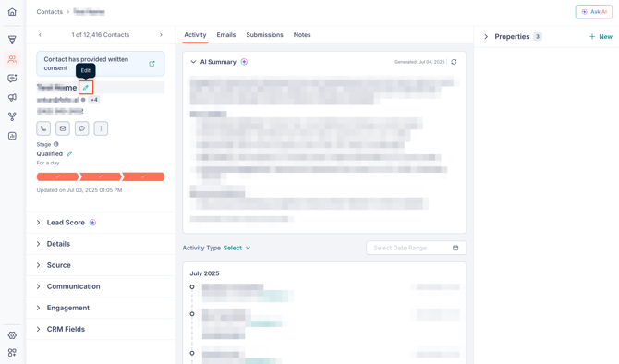Click the Stage info icon
Viewport: 619px width, 364px height.
coord(56,144)
